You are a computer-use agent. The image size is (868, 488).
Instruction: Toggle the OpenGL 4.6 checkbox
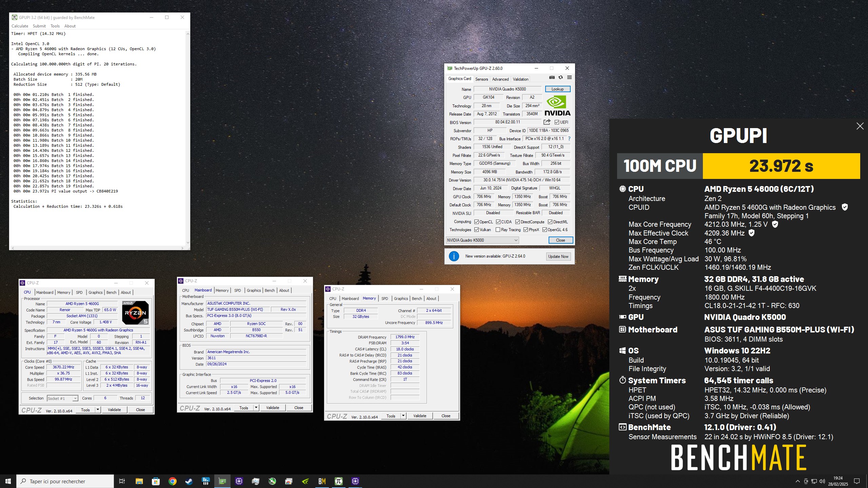[x=545, y=230]
